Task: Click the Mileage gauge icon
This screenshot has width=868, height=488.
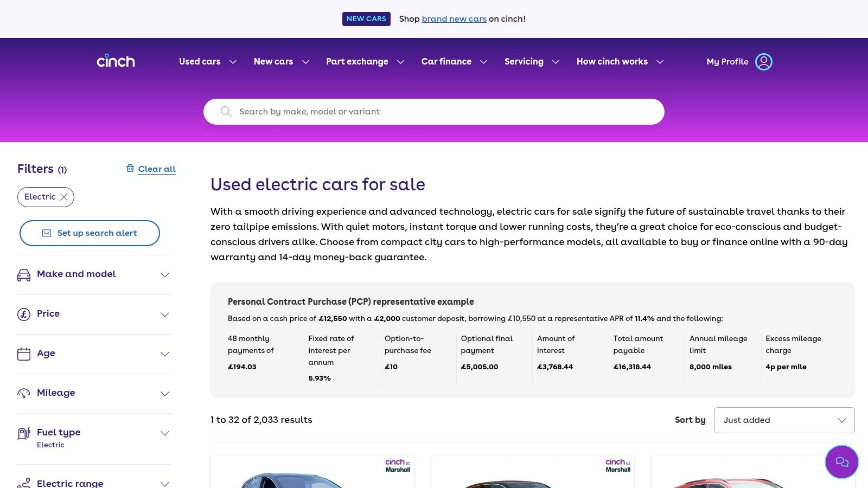Action: (x=24, y=394)
